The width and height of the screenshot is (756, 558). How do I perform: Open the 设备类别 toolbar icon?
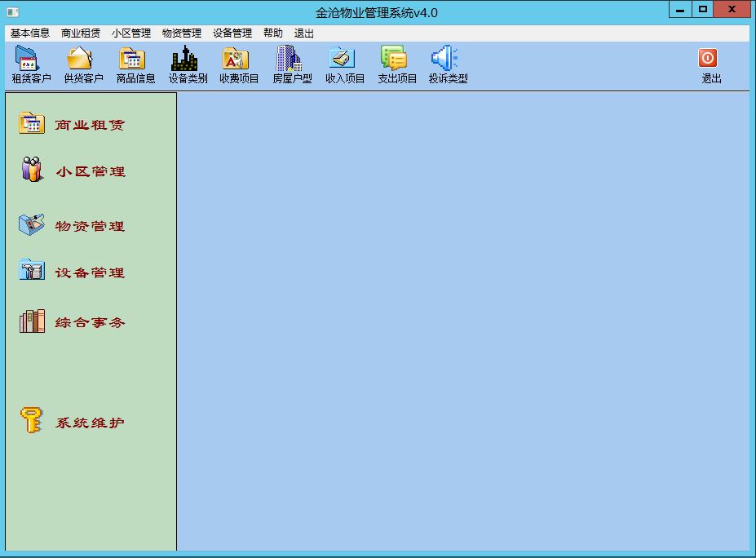pyautogui.click(x=184, y=59)
